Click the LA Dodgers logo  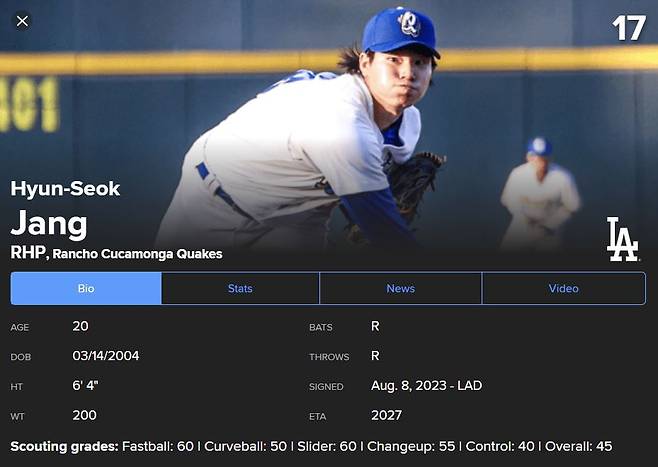click(x=622, y=240)
